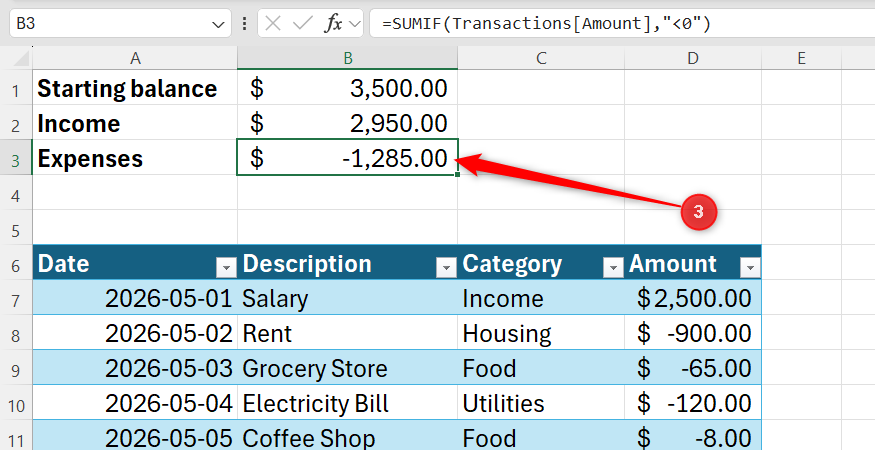The image size is (875, 450).
Task: Open the Amount column filter dropdown
Action: [x=750, y=268]
